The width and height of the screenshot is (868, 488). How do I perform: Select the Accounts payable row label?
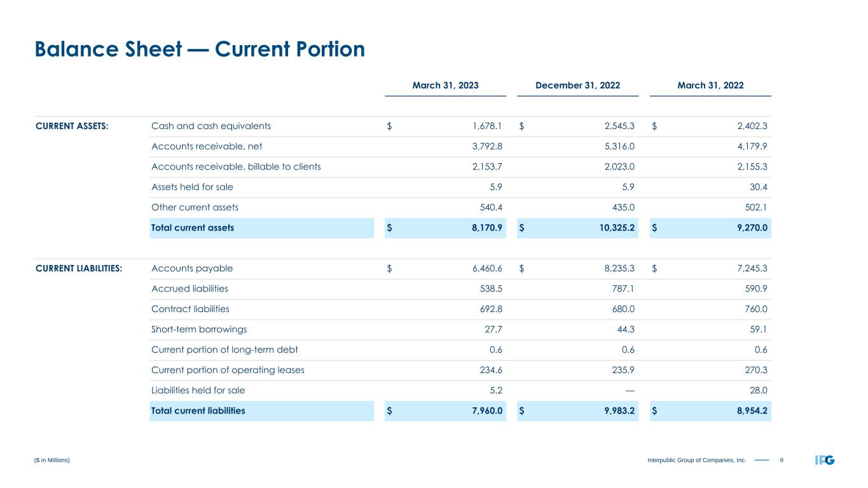tap(192, 268)
